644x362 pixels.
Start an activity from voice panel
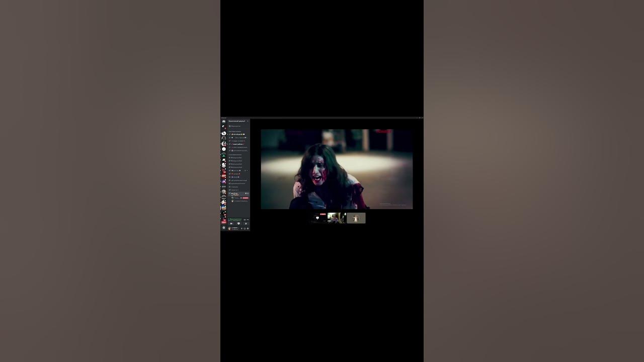[246, 223]
